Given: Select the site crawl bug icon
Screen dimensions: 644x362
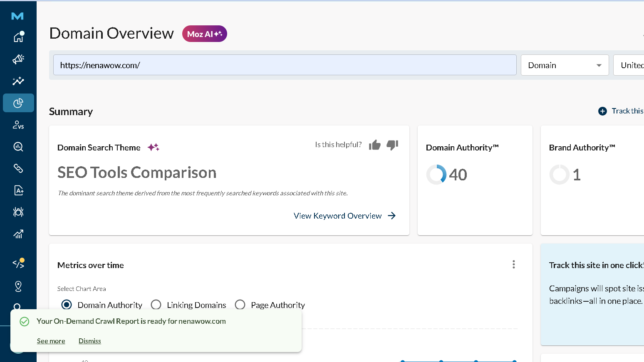Looking at the screenshot, I should (x=18, y=212).
